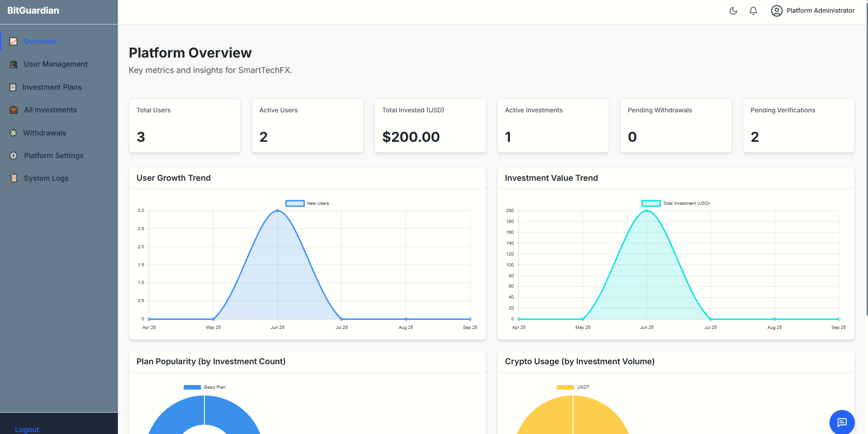Screen dimensions: 868x434
Task: Click the Investment Plans clipboard icon
Action: tap(13, 87)
